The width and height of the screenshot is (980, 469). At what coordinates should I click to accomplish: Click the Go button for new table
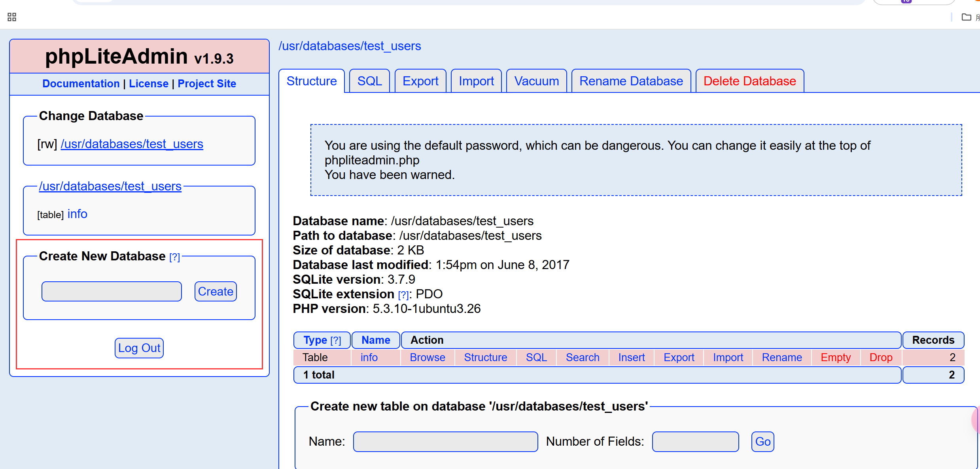pyautogui.click(x=763, y=442)
